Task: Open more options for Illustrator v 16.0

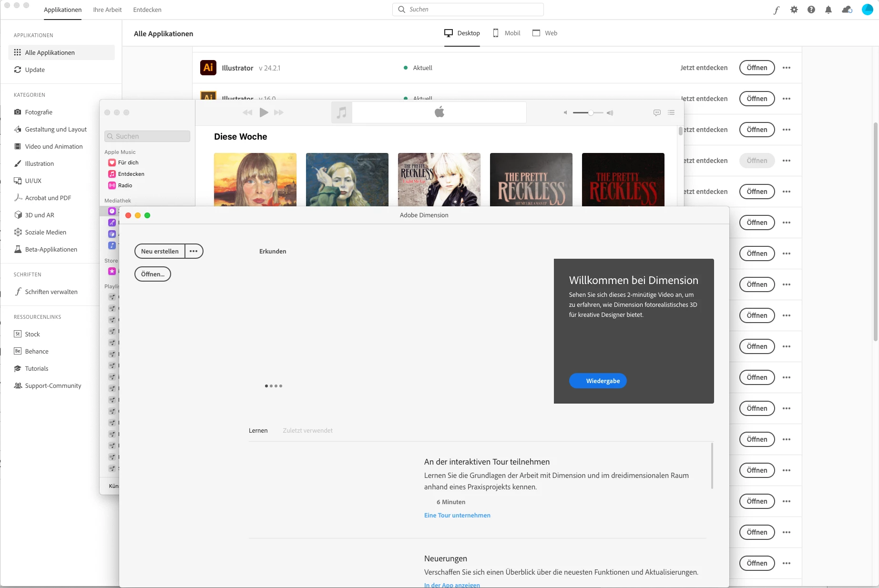Action: click(x=787, y=99)
